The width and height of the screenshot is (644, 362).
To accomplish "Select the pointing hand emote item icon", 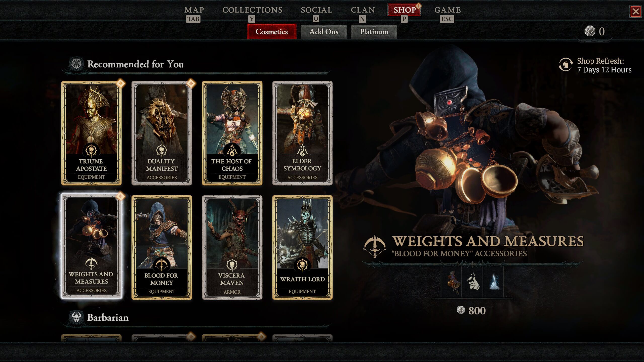I will click(x=473, y=282).
